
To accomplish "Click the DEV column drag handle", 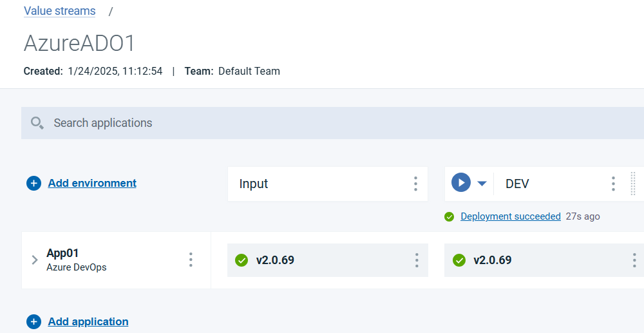I will [x=632, y=183].
